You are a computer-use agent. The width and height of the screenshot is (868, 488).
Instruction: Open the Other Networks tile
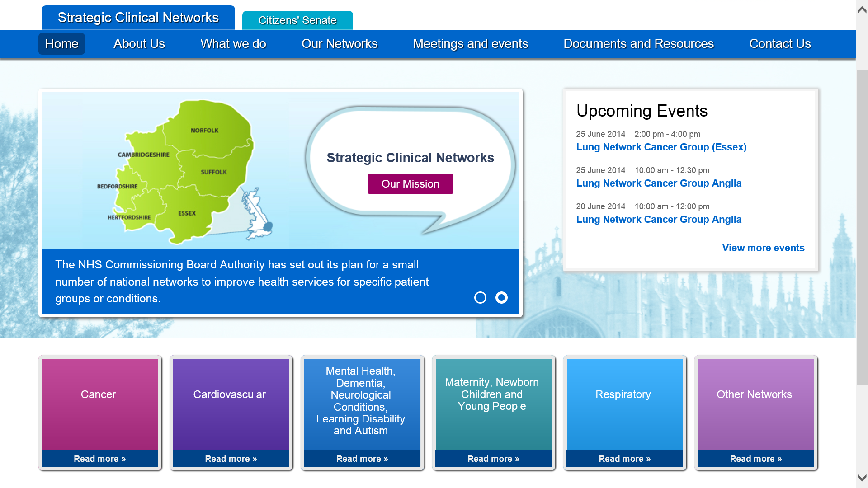(x=755, y=404)
